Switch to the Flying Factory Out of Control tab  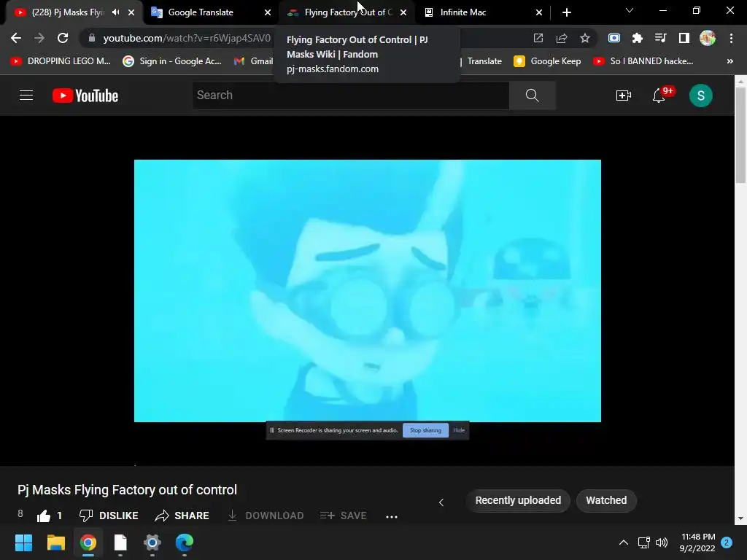pos(347,12)
